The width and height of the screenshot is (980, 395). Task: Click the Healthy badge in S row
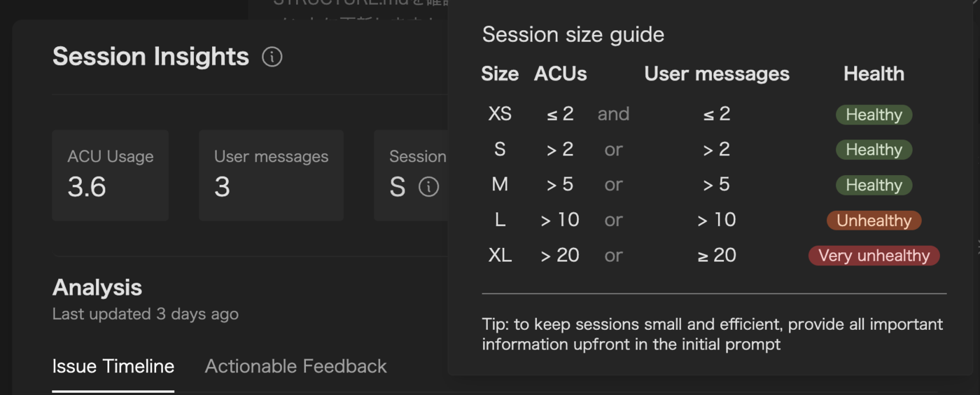[x=874, y=150]
